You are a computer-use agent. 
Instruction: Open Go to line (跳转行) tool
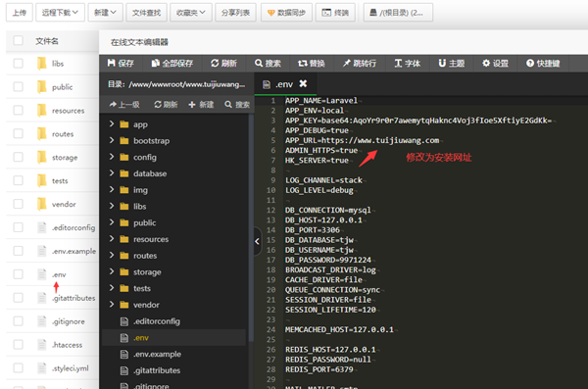(x=360, y=63)
